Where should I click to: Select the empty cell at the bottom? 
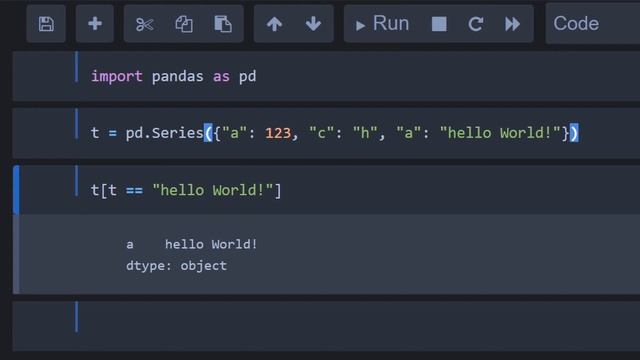[327, 326]
